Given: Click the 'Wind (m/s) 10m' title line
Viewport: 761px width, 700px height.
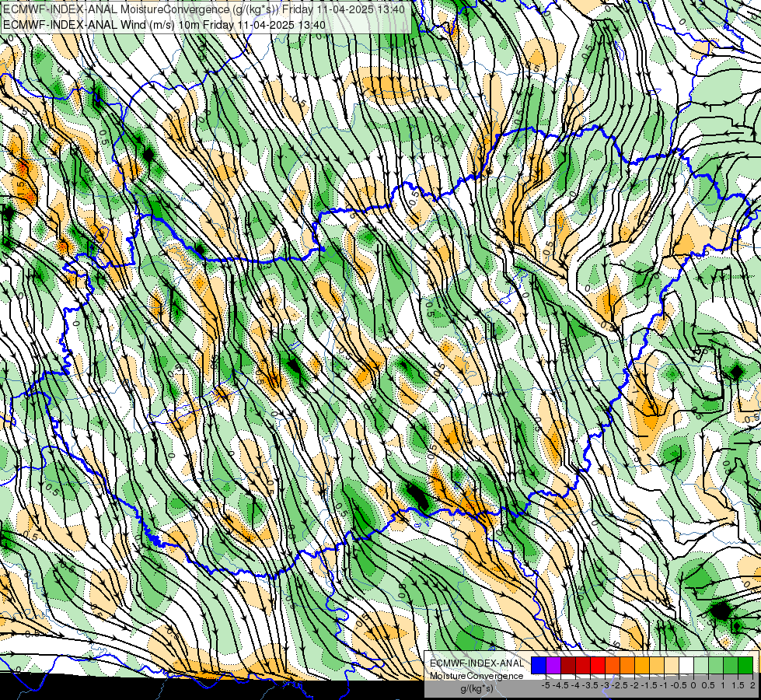Looking at the screenshot, I should 164,24.
